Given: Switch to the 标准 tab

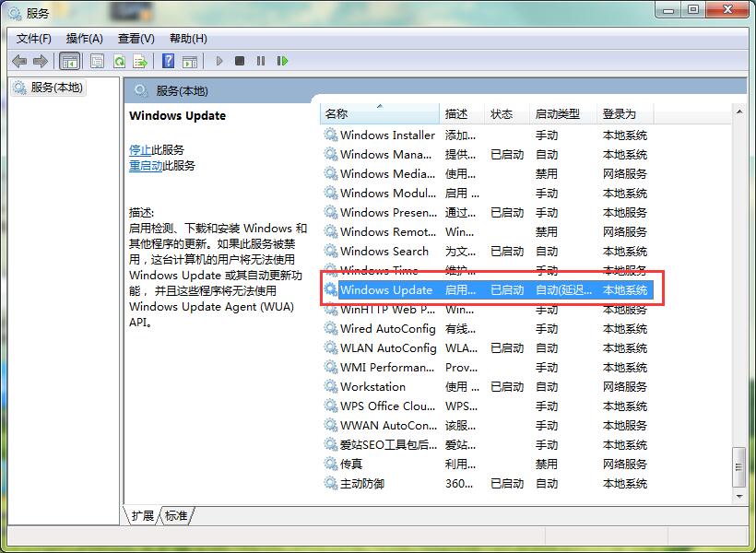Looking at the screenshot, I should coord(176,515).
